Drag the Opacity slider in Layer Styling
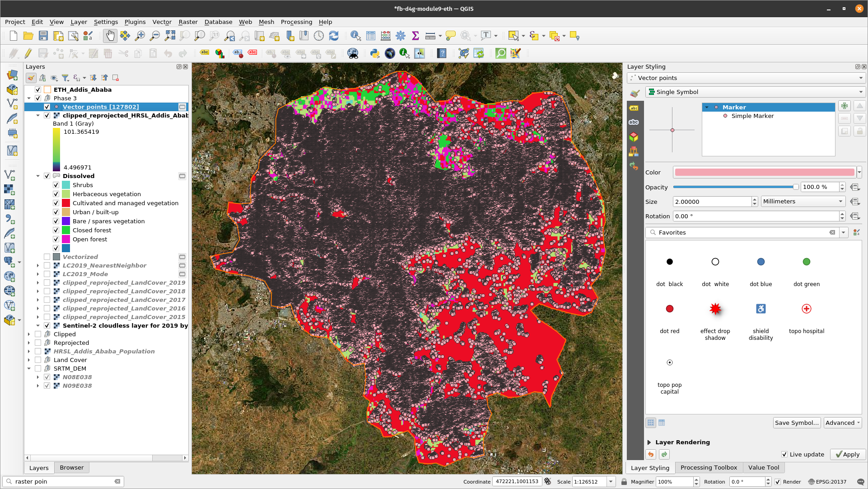This screenshot has height=489, width=868. click(x=795, y=187)
